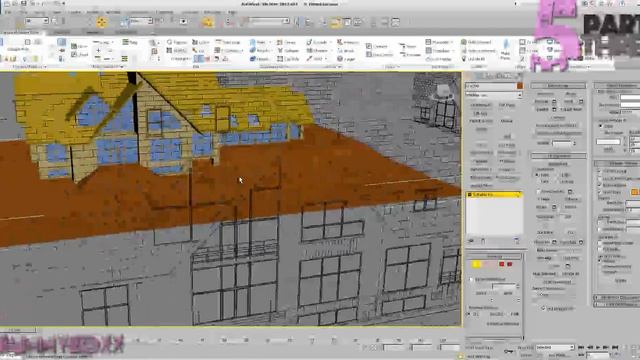Collapse the Edit Geometry rollout header

558,156
